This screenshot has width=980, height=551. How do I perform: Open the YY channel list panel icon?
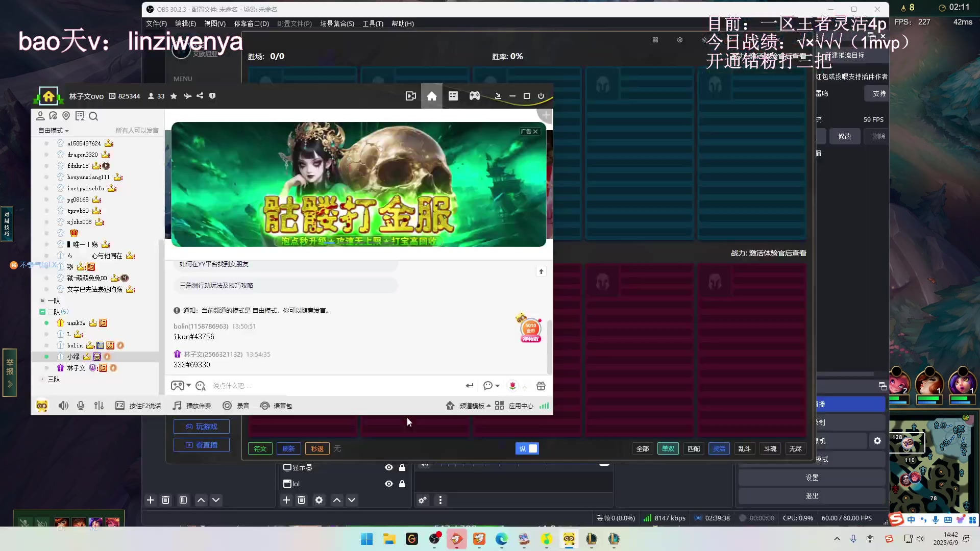point(453,96)
